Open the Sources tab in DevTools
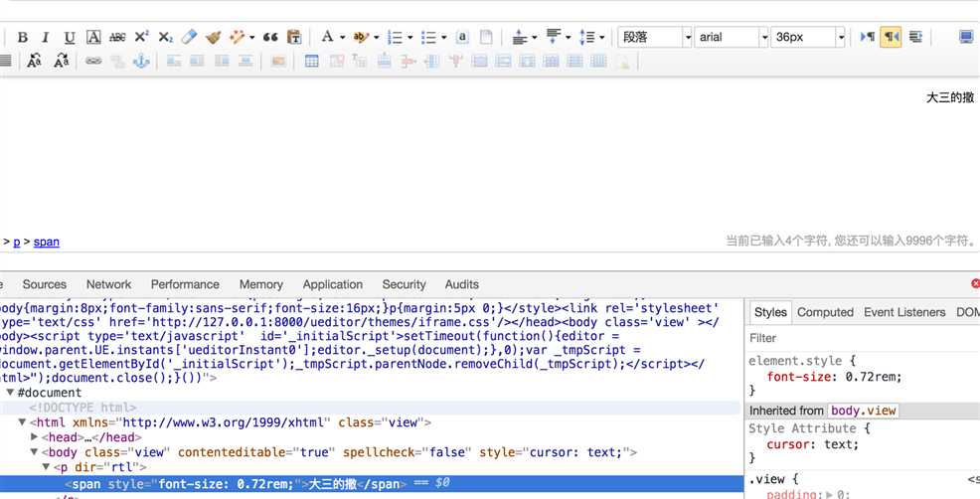Viewport: 980px width, 499px height. tap(45, 284)
